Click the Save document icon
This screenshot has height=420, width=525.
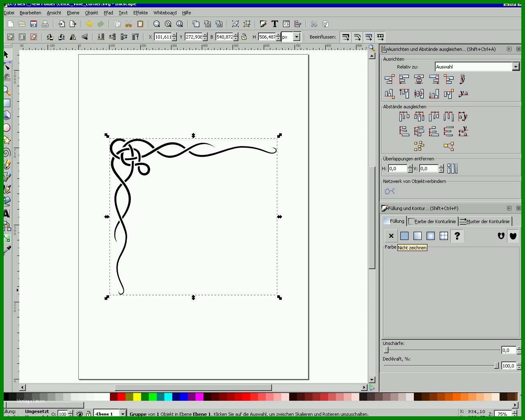tap(34, 24)
